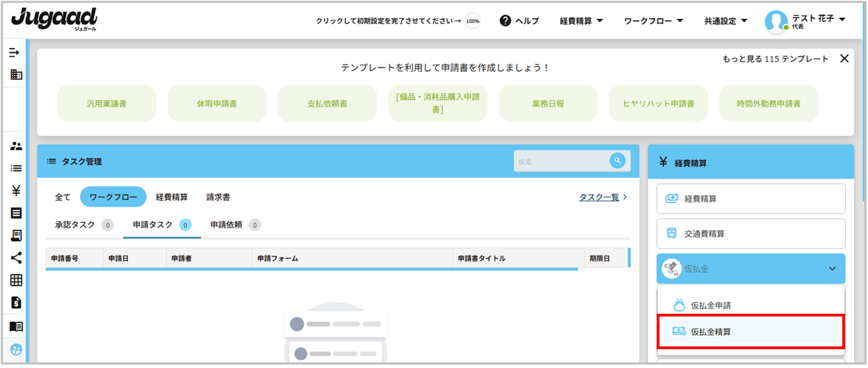Click the task search input field
The image size is (868, 368).
click(x=562, y=161)
